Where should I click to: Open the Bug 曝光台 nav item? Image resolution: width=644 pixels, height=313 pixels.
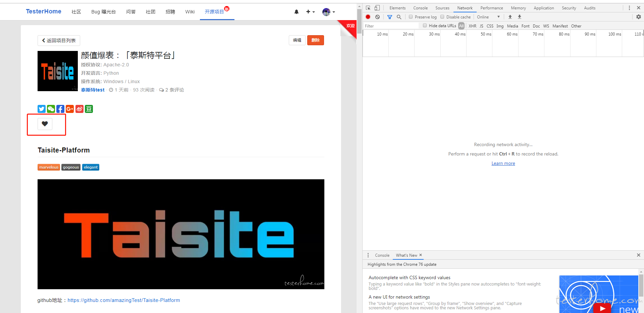pyautogui.click(x=104, y=12)
